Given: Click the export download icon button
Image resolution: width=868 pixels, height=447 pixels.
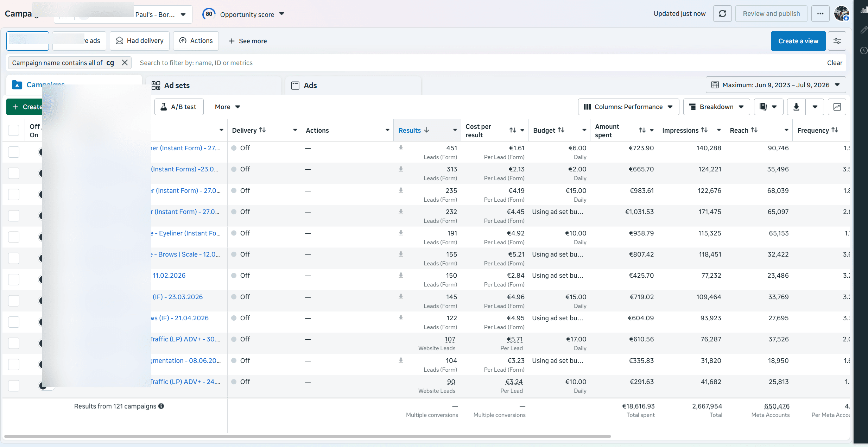Looking at the screenshot, I should click(x=796, y=107).
